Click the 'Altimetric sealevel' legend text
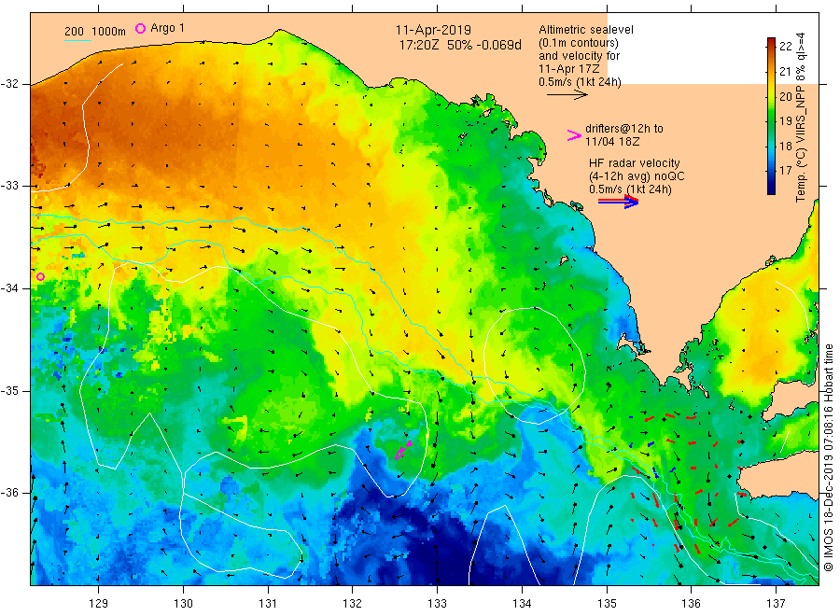Screen dimensions: 840x616 586,30
